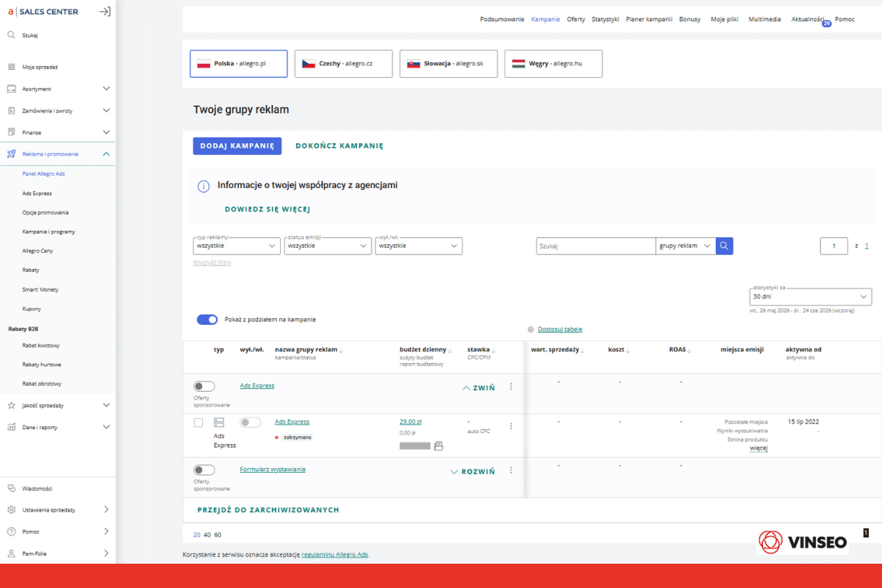Toggle the Ads Express campaign switch
The image size is (882, 588).
coord(204,386)
